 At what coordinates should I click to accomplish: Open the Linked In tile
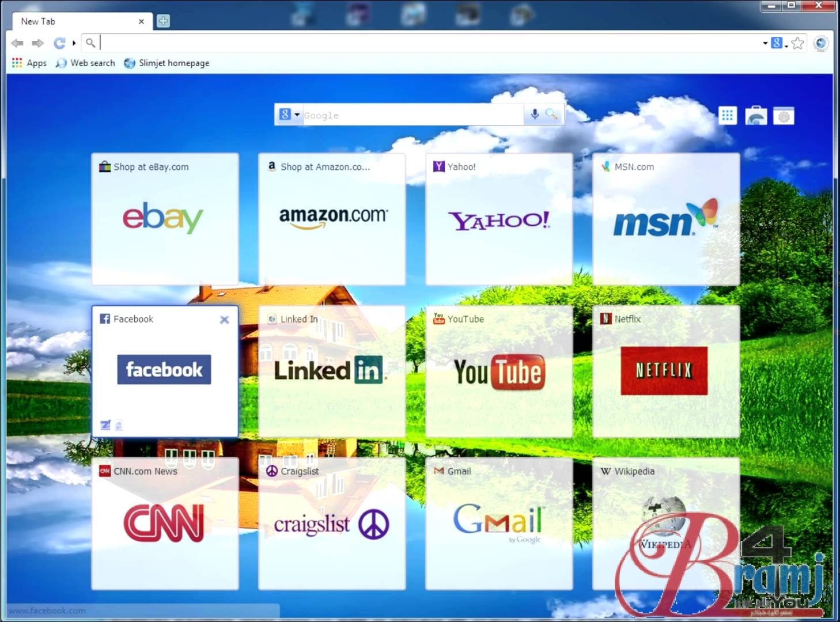pos(332,371)
